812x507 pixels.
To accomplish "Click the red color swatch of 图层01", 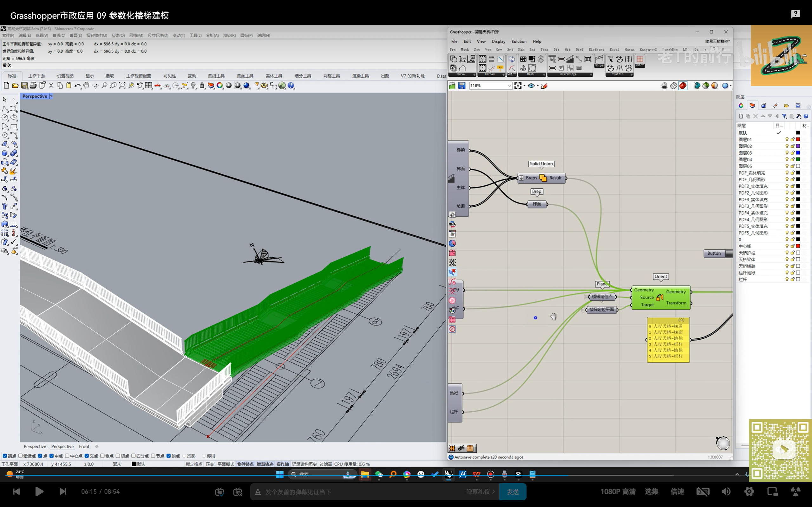I will pos(798,139).
